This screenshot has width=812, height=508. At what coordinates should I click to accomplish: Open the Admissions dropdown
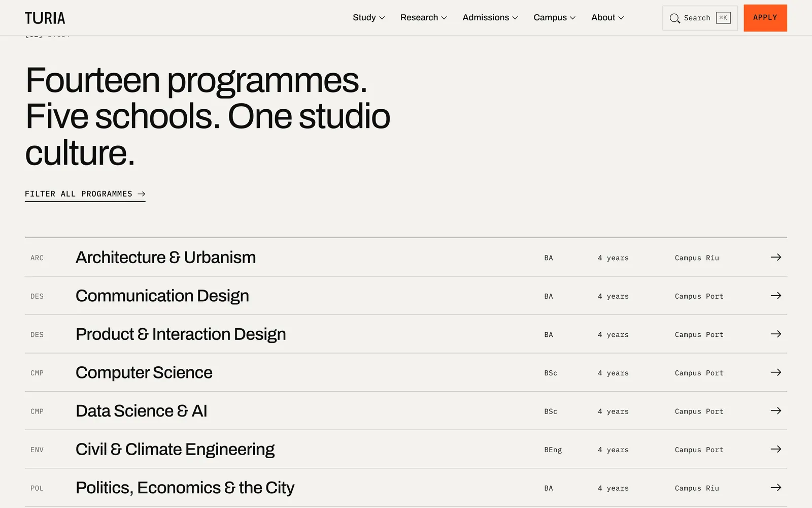(490, 18)
